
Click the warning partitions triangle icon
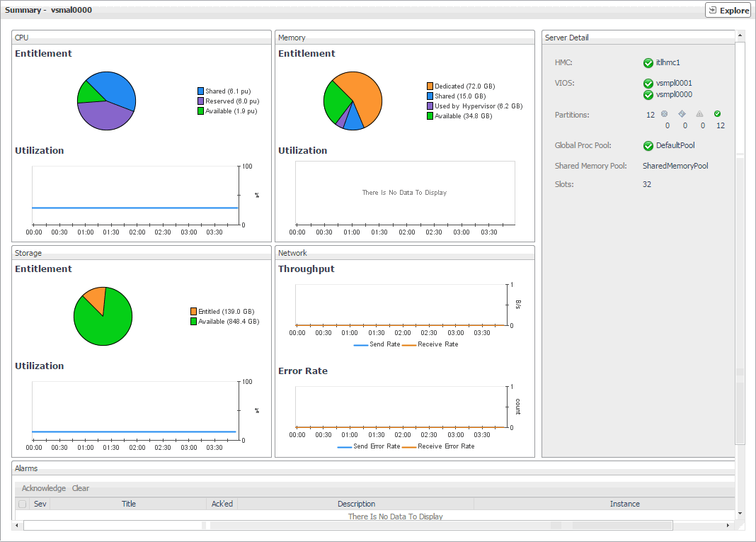coord(699,114)
